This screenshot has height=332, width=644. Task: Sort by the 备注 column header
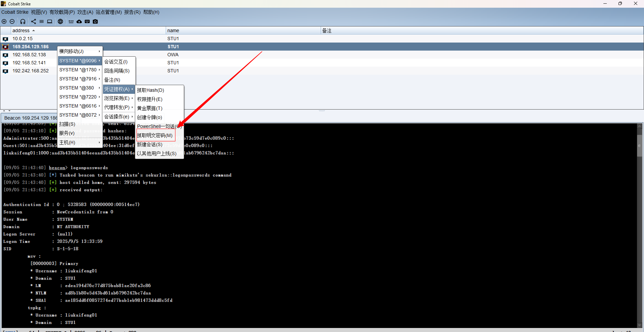pos(482,30)
